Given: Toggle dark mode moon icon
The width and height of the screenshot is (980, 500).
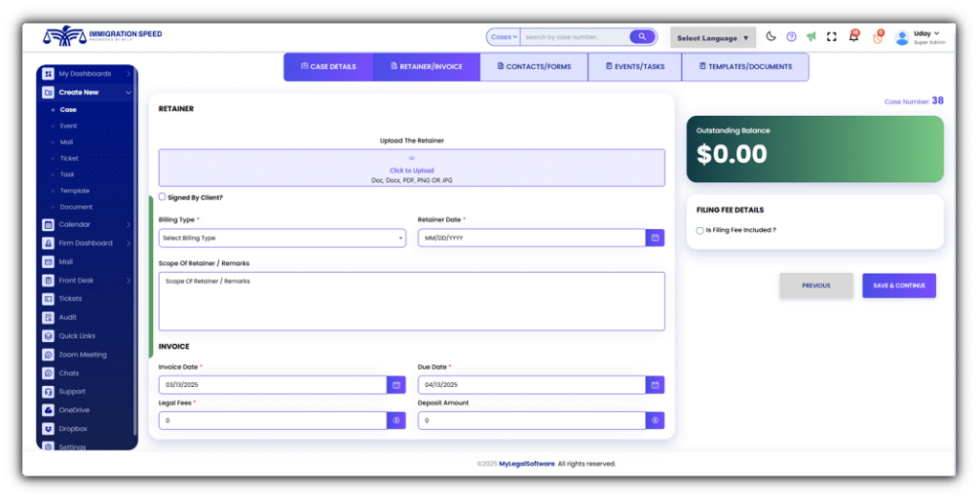Looking at the screenshot, I should pos(770,36).
